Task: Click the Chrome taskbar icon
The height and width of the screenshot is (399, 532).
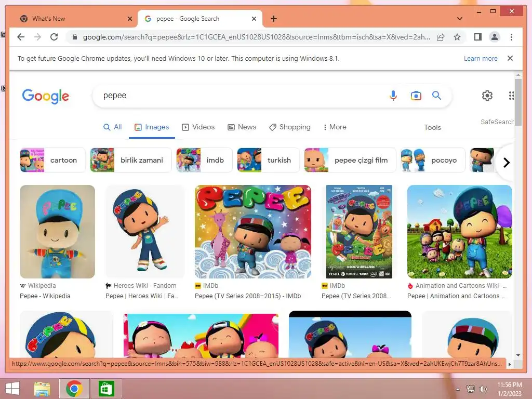Action: (74, 389)
